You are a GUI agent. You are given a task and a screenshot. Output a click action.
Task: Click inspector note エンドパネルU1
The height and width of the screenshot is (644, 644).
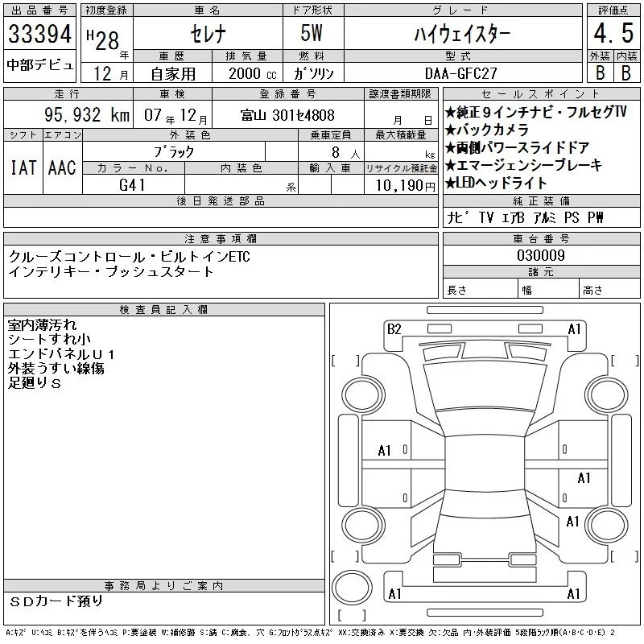tap(61, 354)
